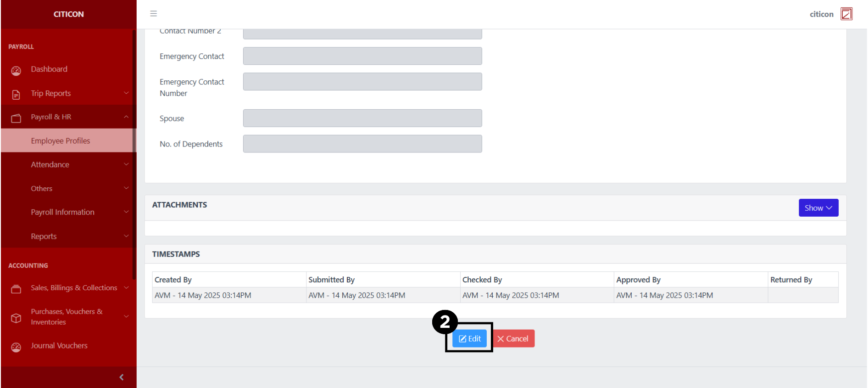868x388 pixels.
Task: Click the Spouse input field
Action: pyautogui.click(x=362, y=118)
